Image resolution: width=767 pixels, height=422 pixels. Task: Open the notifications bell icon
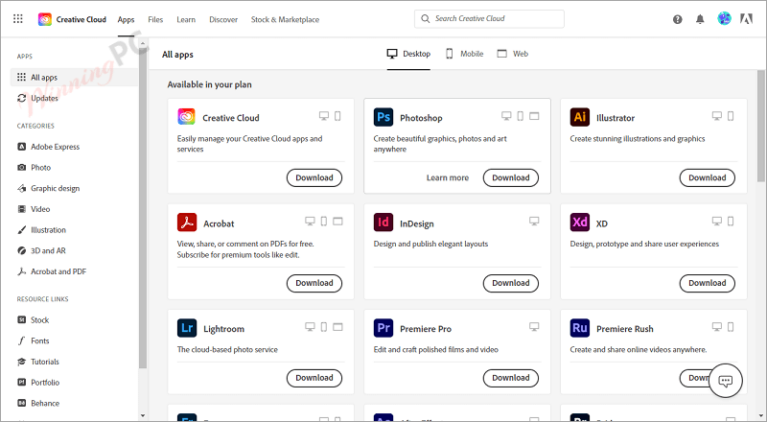(700, 19)
